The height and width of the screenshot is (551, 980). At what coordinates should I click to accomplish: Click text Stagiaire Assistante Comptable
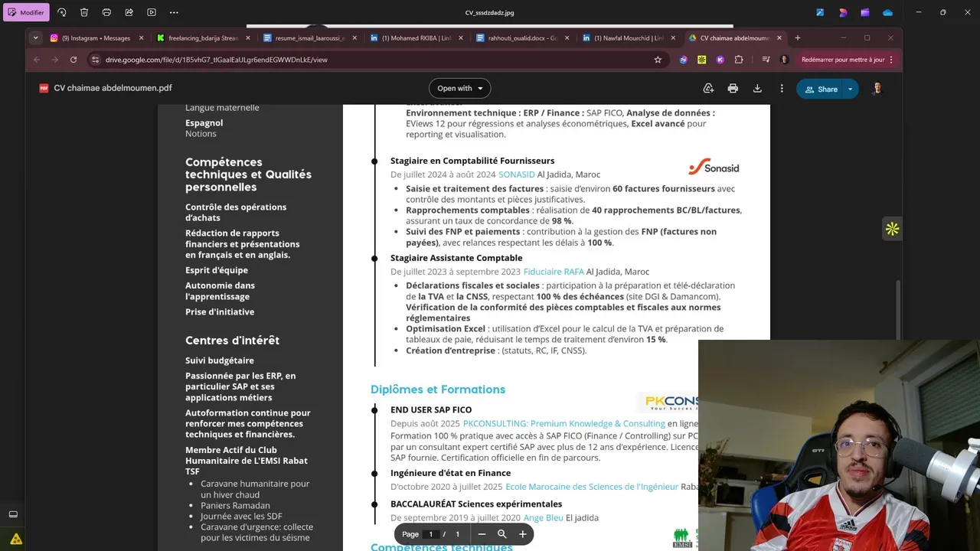pyautogui.click(x=456, y=258)
